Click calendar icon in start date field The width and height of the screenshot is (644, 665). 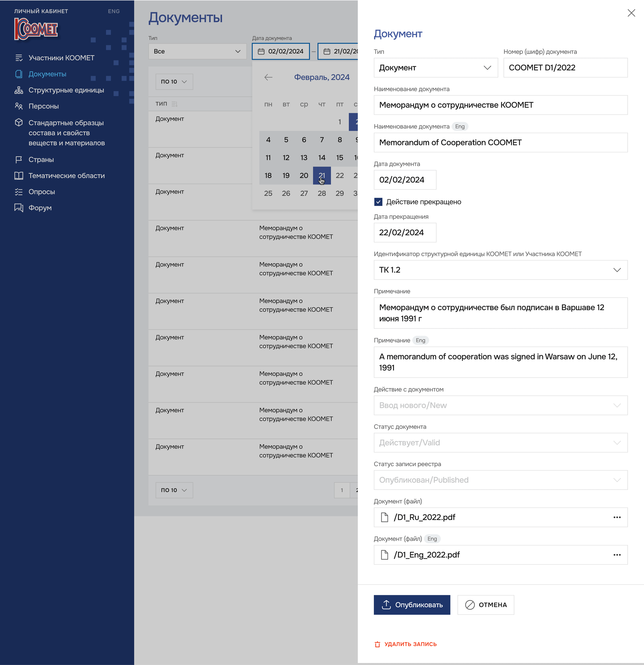pyautogui.click(x=261, y=52)
